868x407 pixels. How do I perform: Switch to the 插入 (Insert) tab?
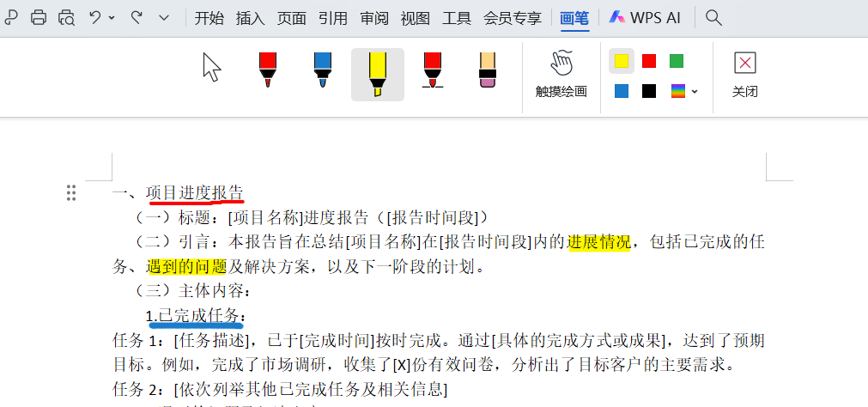(x=251, y=18)
